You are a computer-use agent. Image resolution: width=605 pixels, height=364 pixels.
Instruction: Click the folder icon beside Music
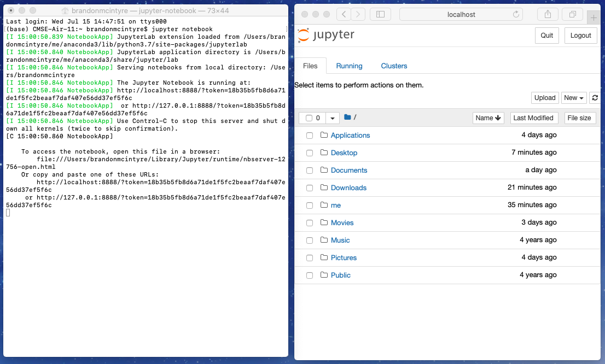(324, 240)
